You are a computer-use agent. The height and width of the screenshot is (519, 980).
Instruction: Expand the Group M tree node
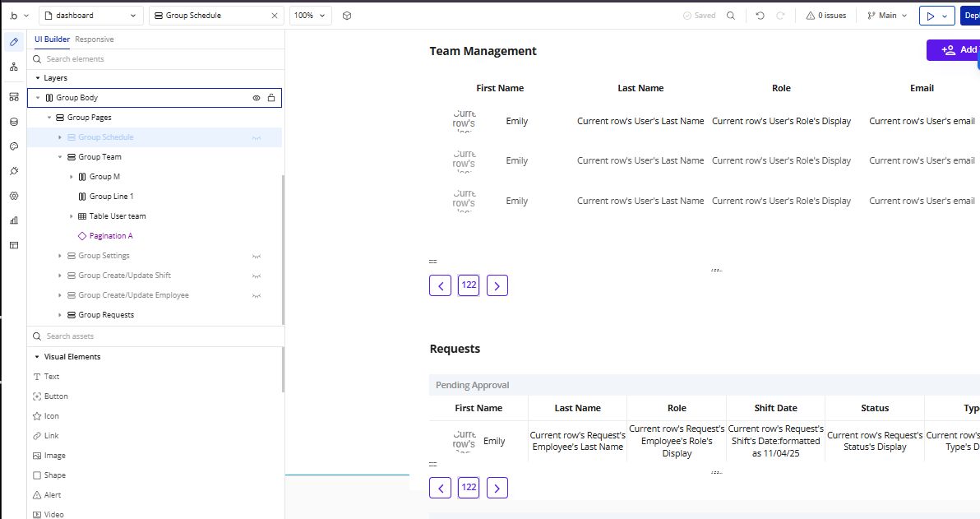tap(72, 177)
